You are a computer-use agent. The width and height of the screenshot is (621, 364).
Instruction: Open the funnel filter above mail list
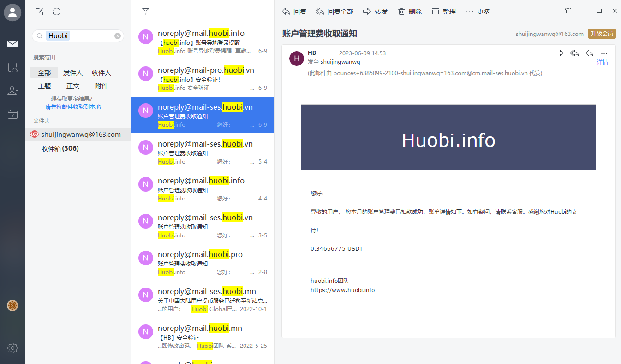(145, 12)
